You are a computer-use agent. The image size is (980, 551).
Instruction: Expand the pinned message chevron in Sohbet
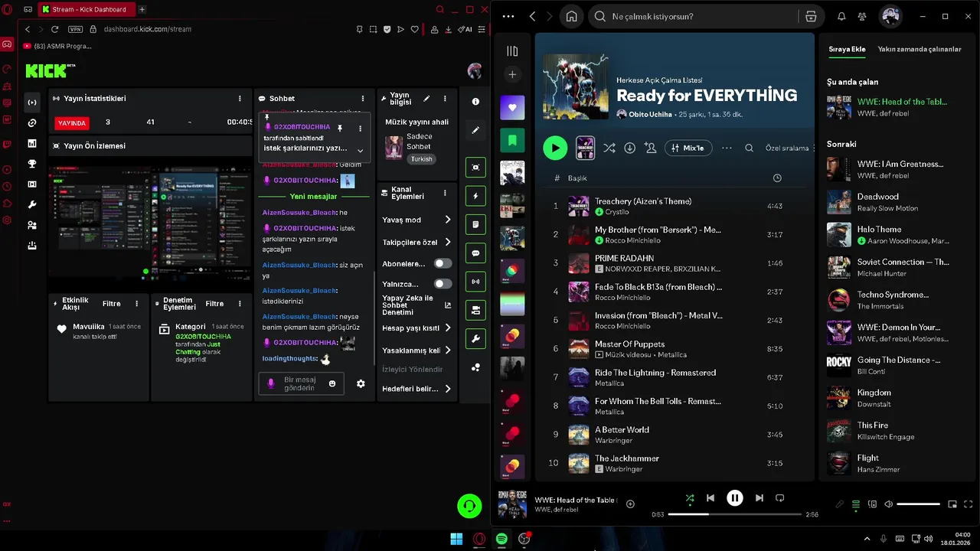(x=361, y=151)
